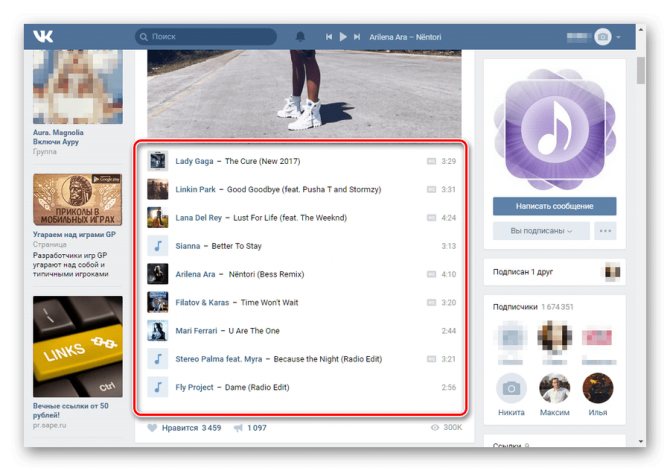Show lyrics icon for Lust For Life

pyautogui.click(x=431, y=218)
